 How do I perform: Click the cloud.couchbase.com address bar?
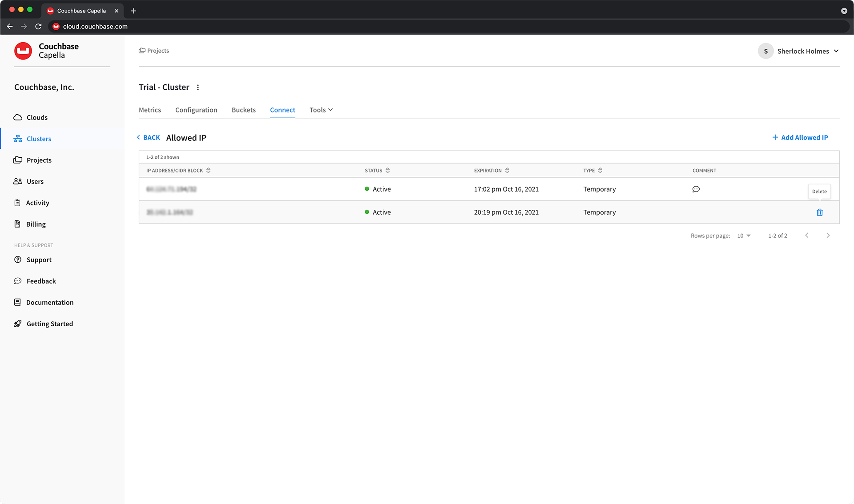tap(448, 27)
